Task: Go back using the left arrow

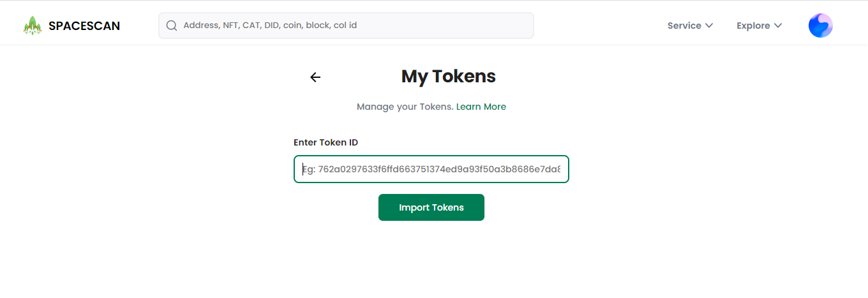Action: (315, 77)
